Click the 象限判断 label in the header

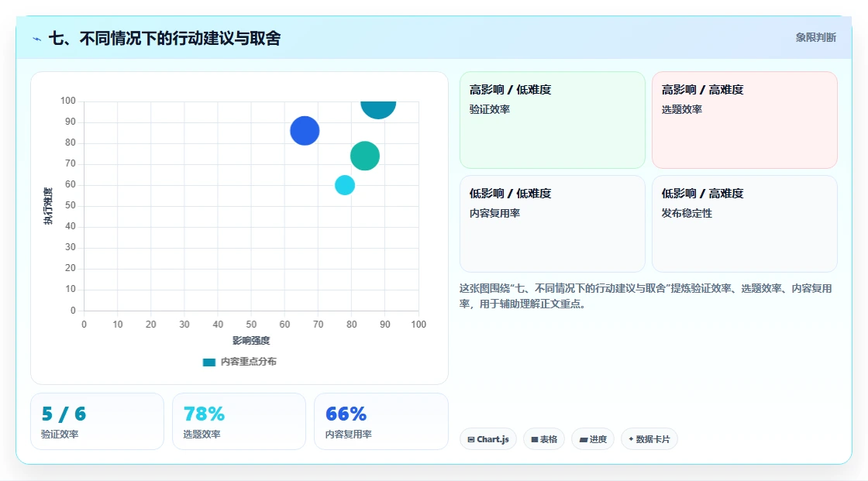click(815, 38)
